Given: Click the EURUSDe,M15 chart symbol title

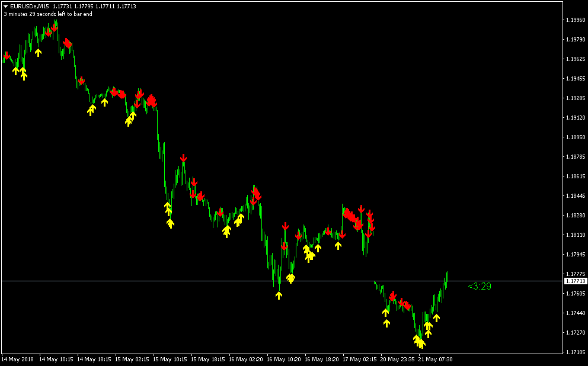Looking at the screenshot, I should click(x=30, y=6).
